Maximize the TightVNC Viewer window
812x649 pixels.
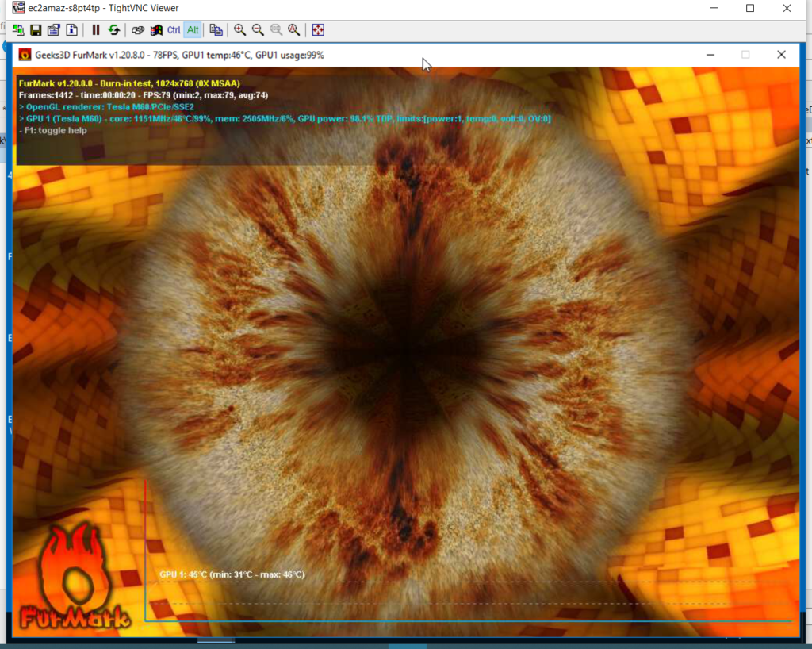pos(750,8)
